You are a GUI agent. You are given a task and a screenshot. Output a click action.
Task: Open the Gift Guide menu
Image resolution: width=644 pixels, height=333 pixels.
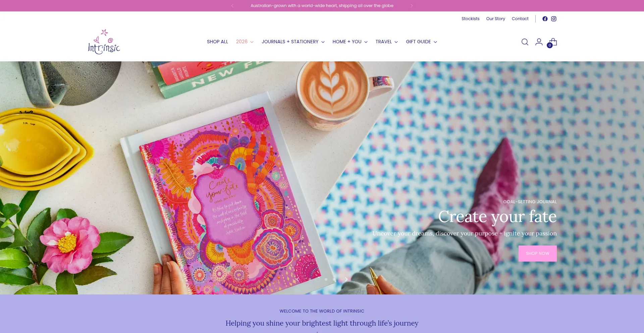coord(421,42)
